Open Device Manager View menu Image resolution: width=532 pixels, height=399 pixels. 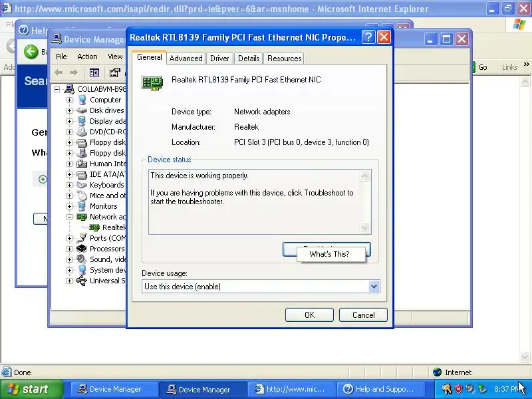point(115,57)
